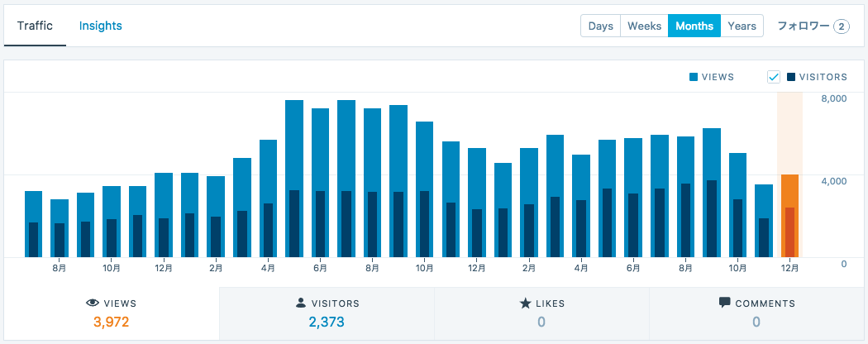The height and width of the screenshot is (344, 868).
Task: Uncheck the Visitors legend checkbox
Action: [x=774, y=77]
